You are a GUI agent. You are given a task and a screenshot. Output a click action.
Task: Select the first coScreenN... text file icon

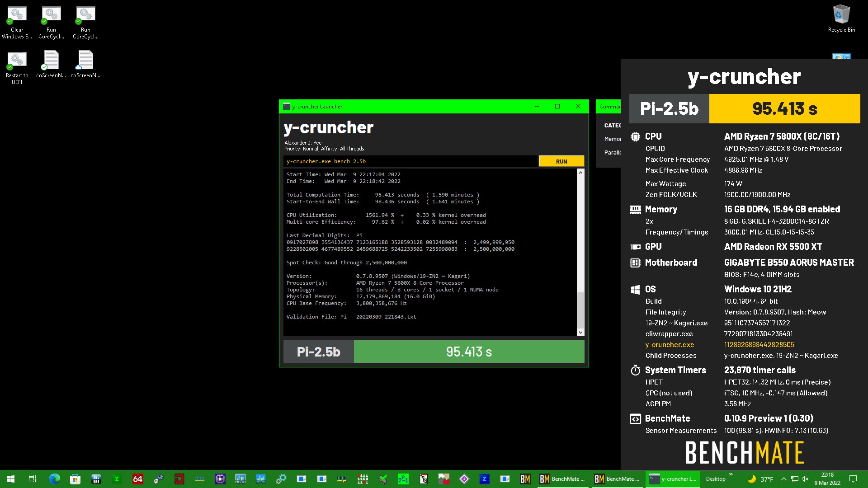51,64
